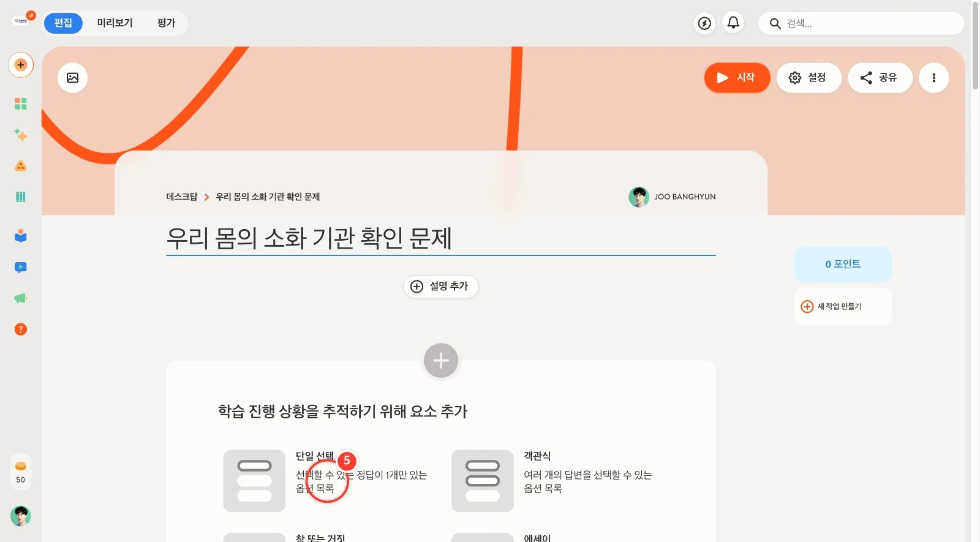Click the 시작 start button
The height and width of the screenshot is (542, 980).
point(737,78)
